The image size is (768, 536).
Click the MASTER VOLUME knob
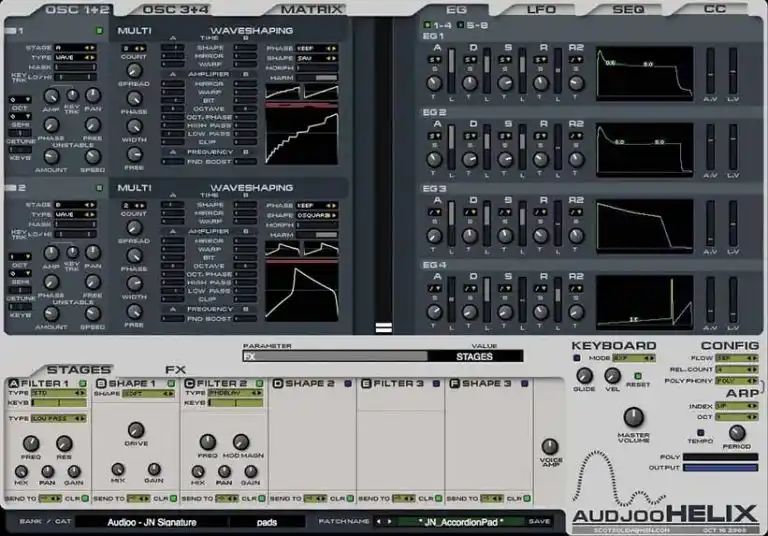633,417
